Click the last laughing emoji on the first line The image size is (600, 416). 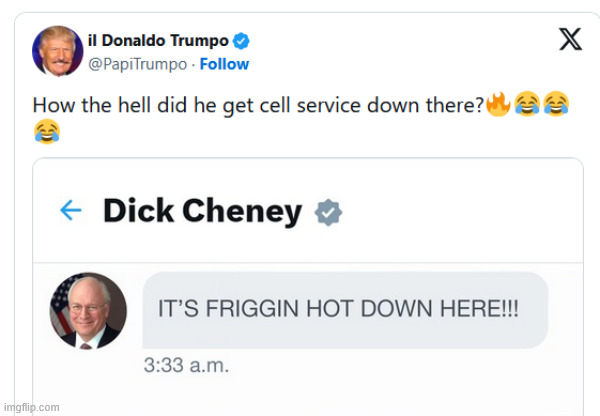coord(557,104)
